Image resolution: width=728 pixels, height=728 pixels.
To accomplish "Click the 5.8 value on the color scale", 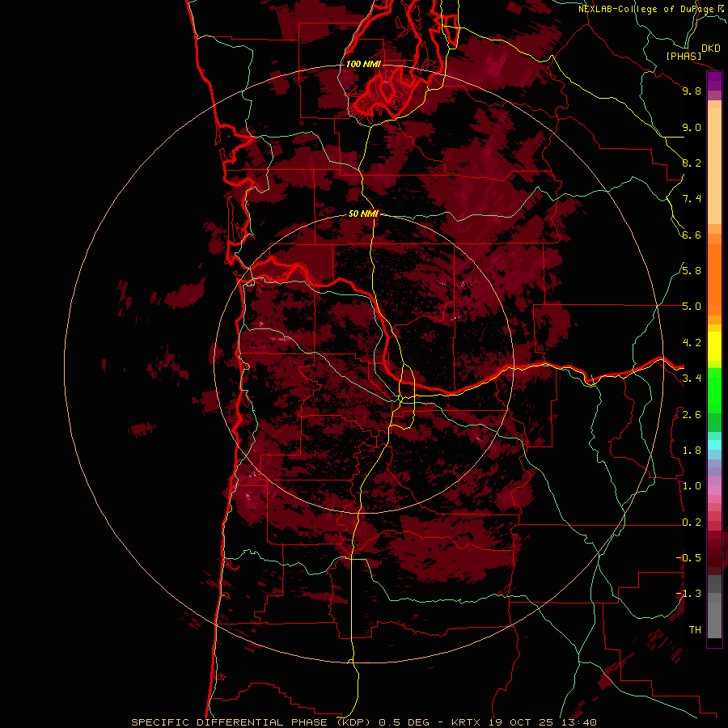I will tap(692, 271).
